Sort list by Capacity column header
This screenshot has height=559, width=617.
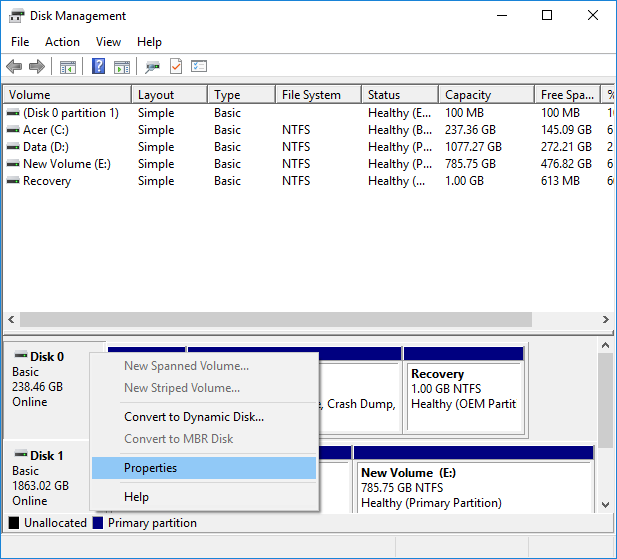(467, 95)
